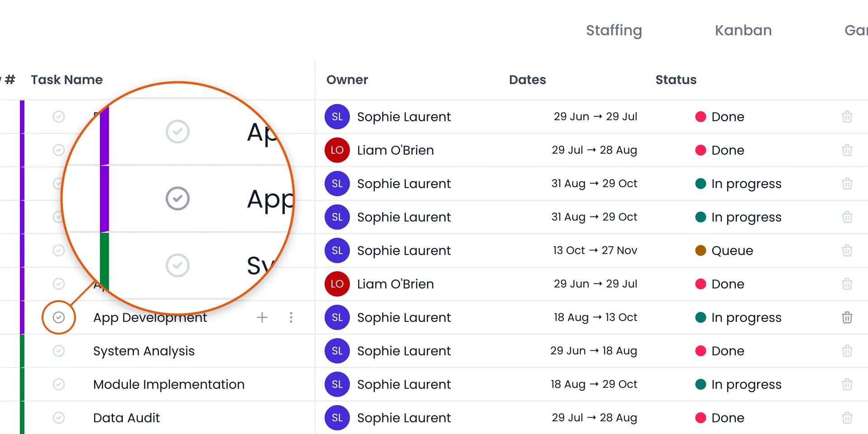The width and height of the screenshot is (868, 434).
Task: Click the Owner column header
Action: (x=347, y=80)
